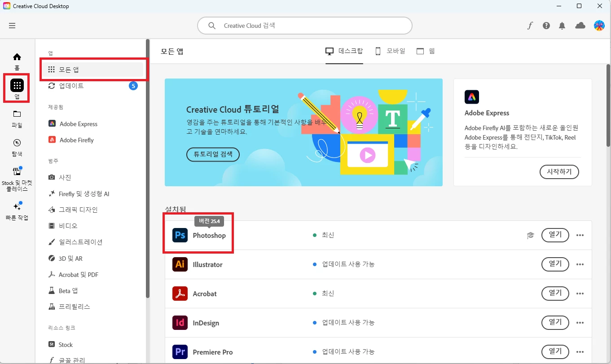Switch to the 웹 tab

point(426,51)
